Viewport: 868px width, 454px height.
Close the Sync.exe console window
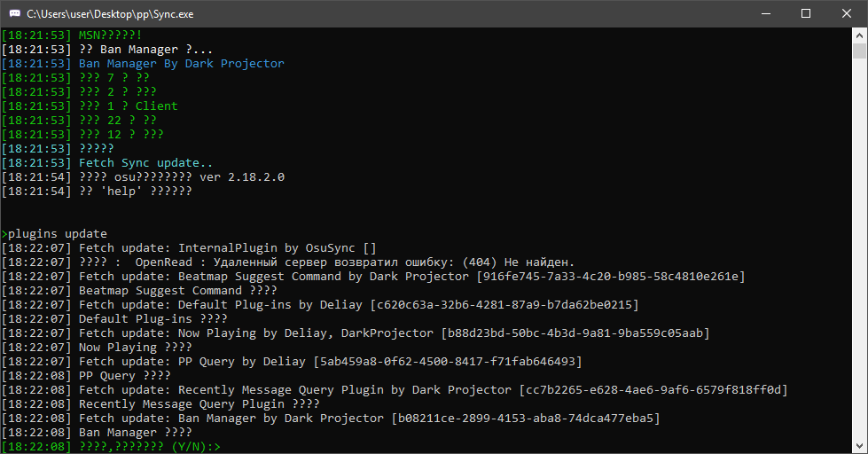click(x=847, y=13)
